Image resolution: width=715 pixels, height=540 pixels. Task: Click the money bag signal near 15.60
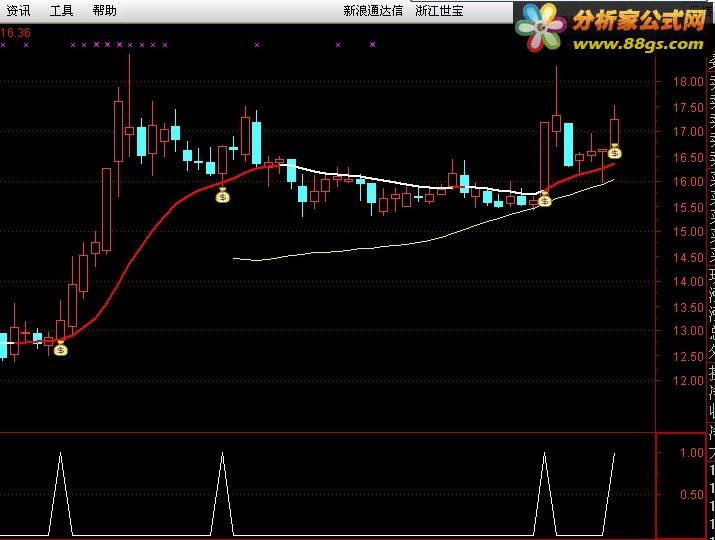pyautogui.click(x=544, y=199)
